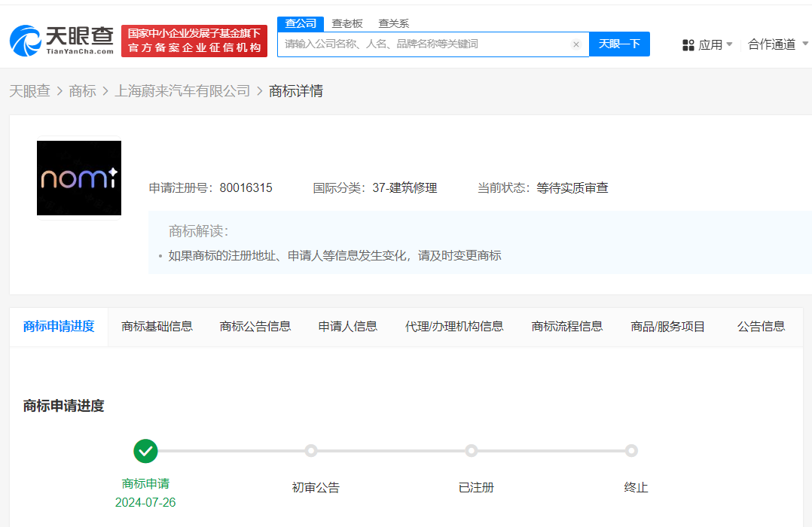Clear search box using the × icon
Image resolution: width=812 pixels, height=527 pixels.
coord(576,44)
